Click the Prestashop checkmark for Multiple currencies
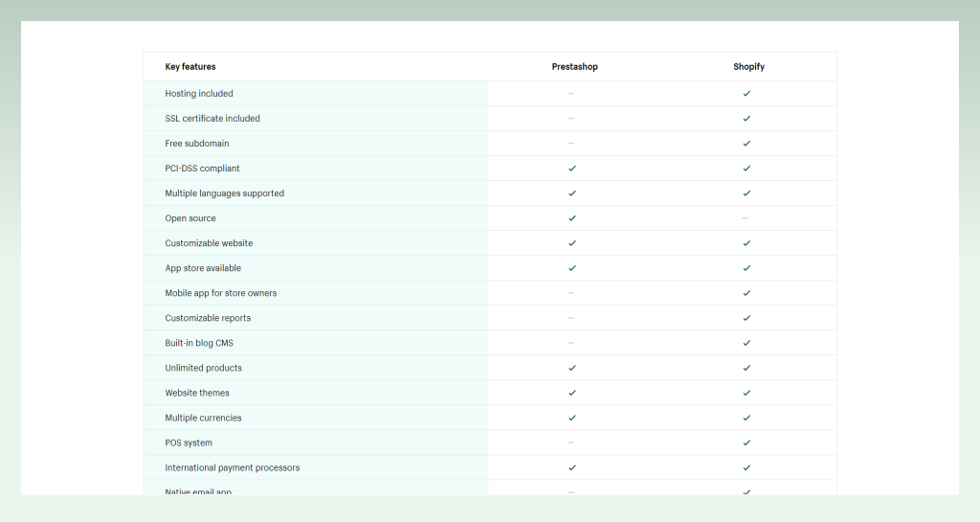980x522 pixels. (572, 419)
